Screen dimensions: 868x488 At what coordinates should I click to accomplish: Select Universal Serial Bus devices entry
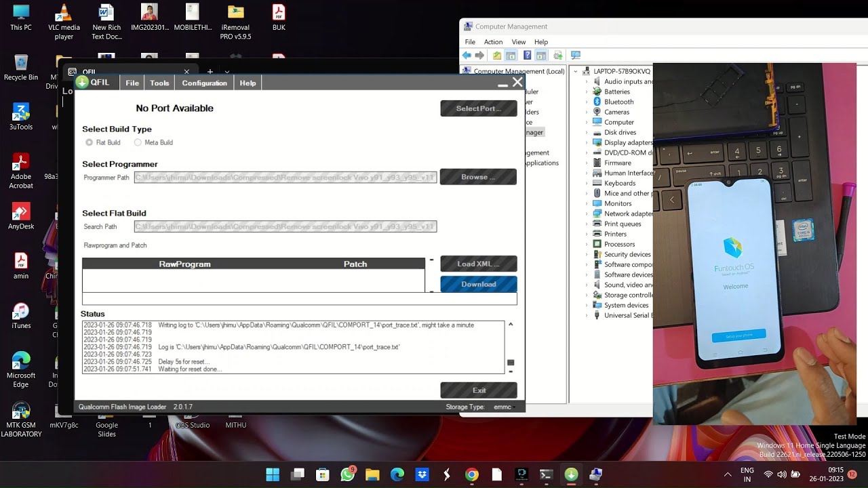pyautogui.click(x=623, y=315)
